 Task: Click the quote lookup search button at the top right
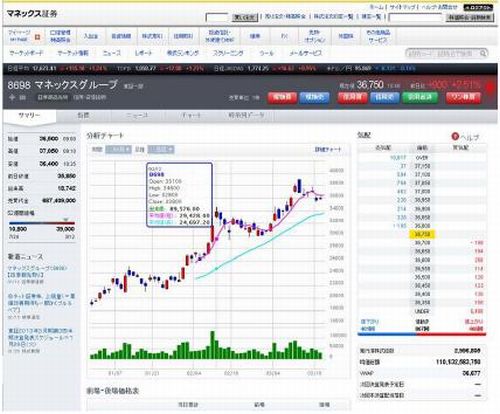470,17
